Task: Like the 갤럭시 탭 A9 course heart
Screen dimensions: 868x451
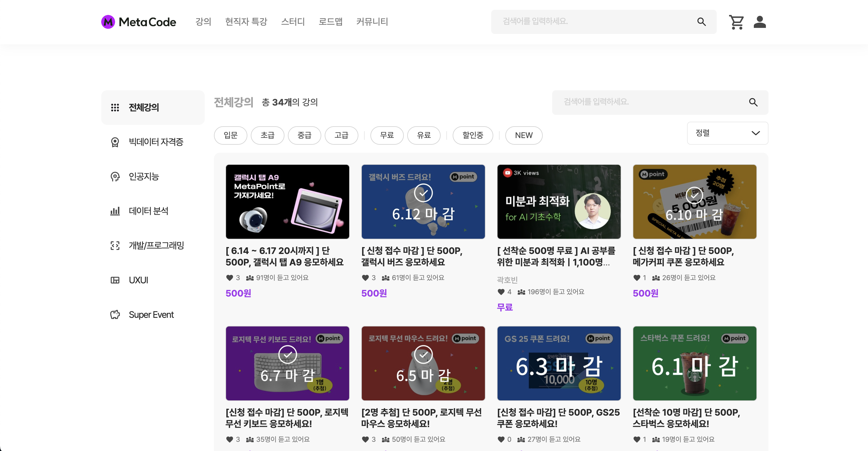Action: (230, 278)
